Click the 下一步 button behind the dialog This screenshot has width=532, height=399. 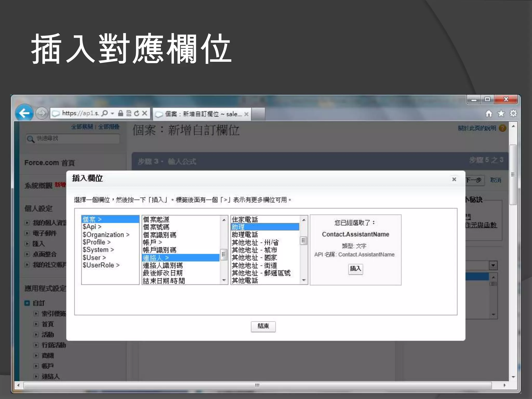(x=475, y=180)
